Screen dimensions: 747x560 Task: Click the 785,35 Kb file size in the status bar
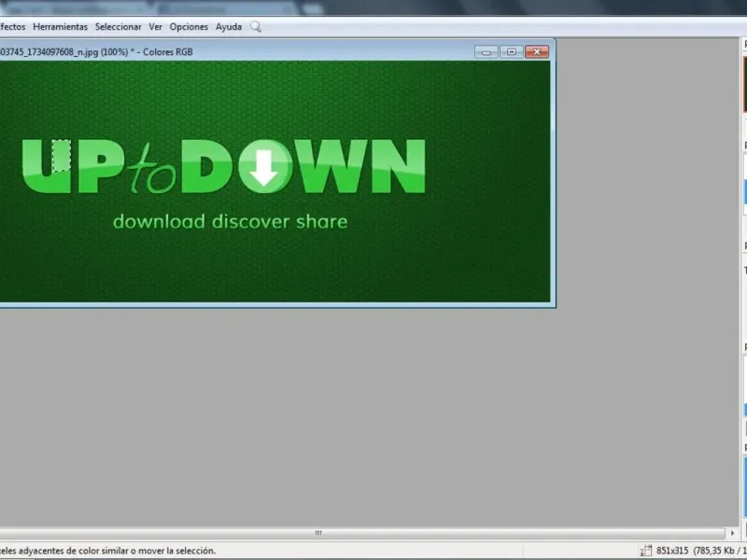click(x=715, y=551)
